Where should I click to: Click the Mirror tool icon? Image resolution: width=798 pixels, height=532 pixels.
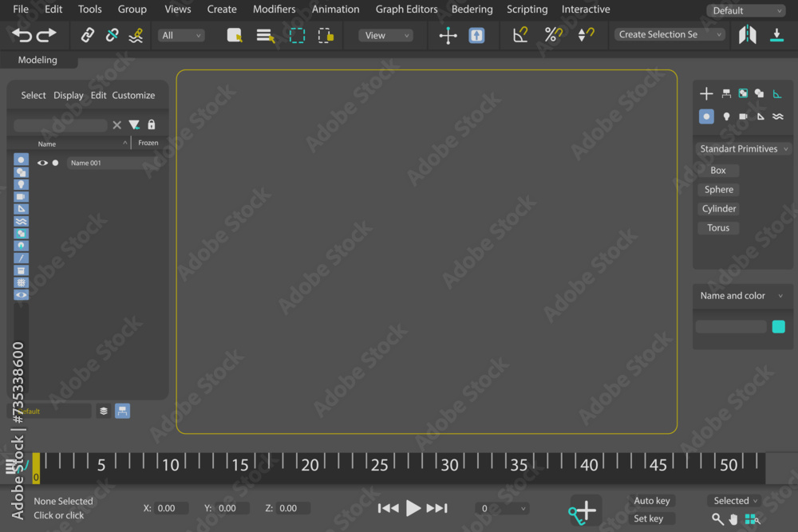click(x=747, y=34)
